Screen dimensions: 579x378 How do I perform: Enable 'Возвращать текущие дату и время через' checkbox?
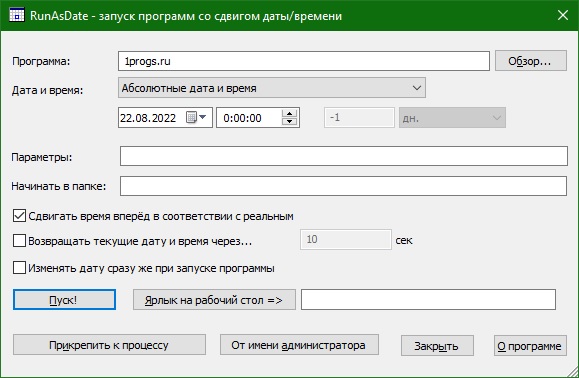pos(19,241)
